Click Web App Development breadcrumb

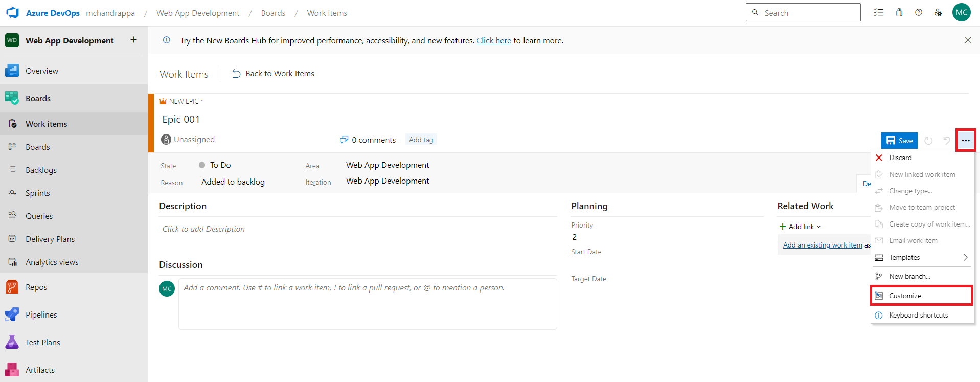click(198, 13)
